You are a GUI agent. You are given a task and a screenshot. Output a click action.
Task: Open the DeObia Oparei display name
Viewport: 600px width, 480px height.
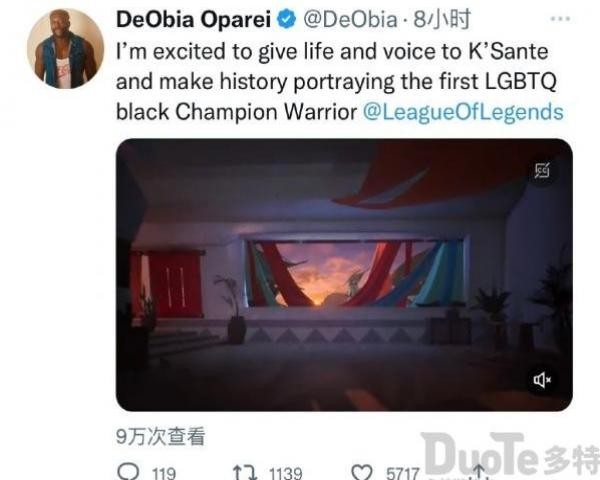[194, 20]
